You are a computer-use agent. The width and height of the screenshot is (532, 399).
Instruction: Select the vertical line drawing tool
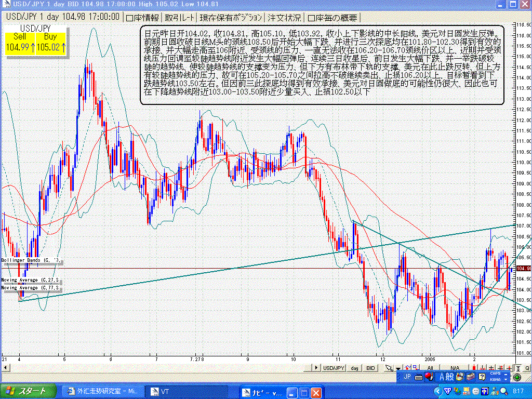click(x=483, y=367)
